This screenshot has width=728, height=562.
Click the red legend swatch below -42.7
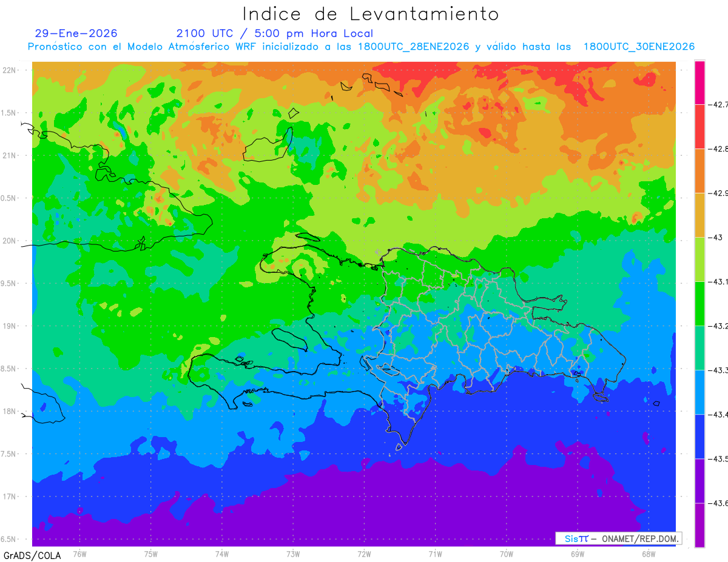699,126
